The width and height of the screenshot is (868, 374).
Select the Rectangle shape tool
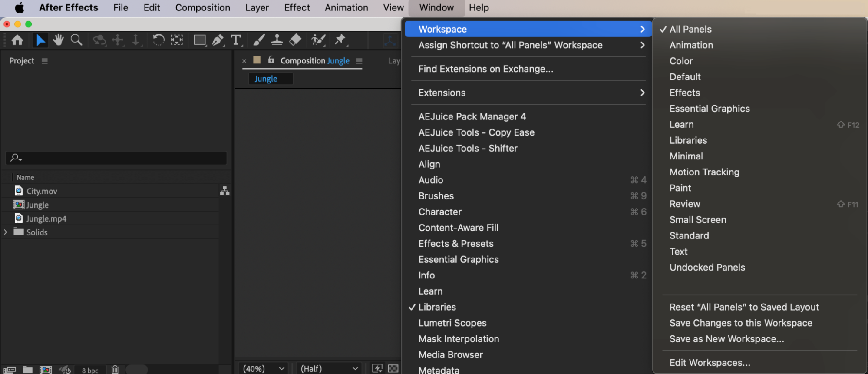point(200,40)
